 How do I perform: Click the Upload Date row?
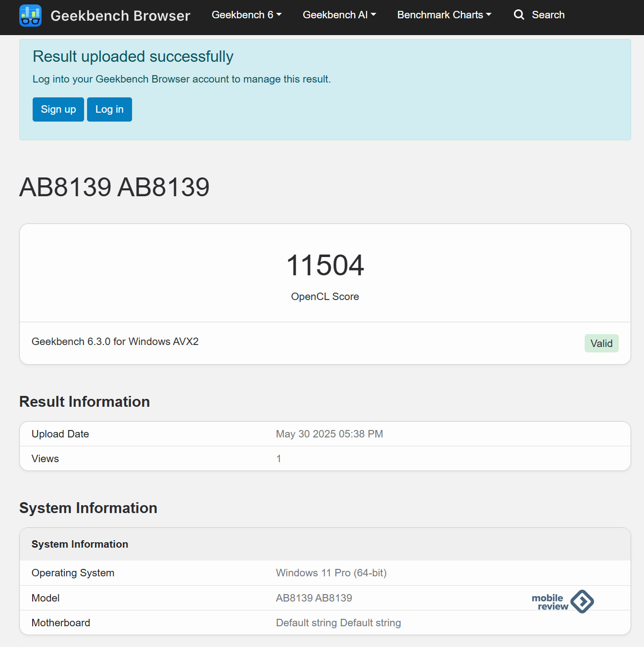coord(325,434)
